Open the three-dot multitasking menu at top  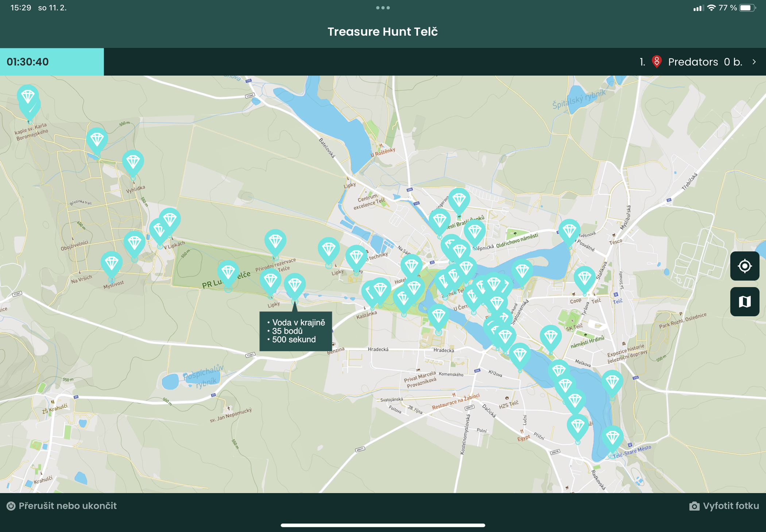point(383,8)
